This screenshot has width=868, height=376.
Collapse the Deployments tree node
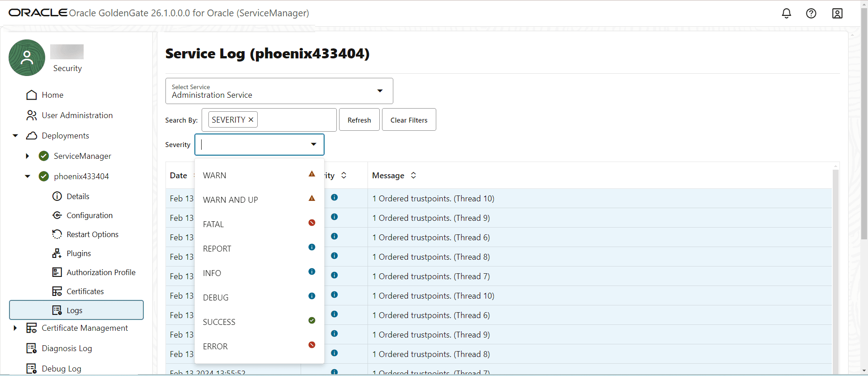[x=15, y=136]
